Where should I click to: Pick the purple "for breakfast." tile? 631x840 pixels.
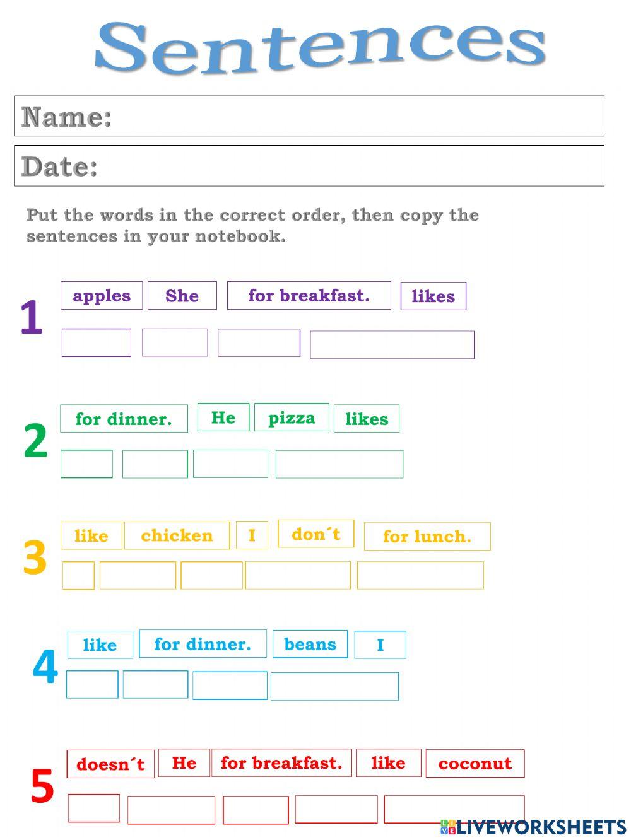(309, 296)
